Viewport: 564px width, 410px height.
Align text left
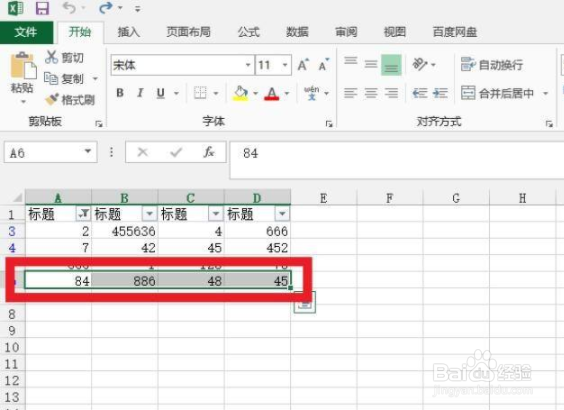[x=350, y=93]
